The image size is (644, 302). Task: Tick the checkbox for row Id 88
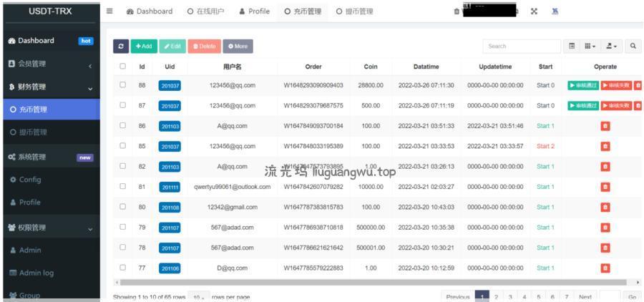pos(122,85)
